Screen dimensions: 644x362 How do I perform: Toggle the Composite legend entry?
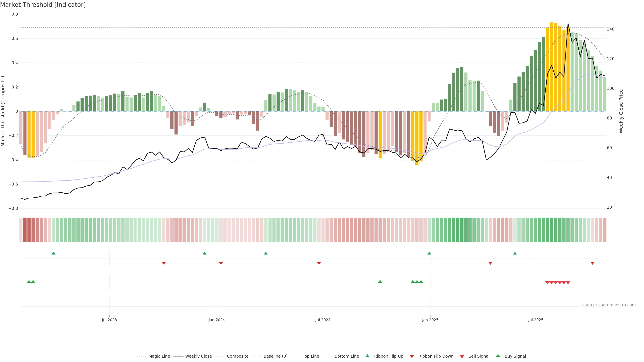coord(237,356)
